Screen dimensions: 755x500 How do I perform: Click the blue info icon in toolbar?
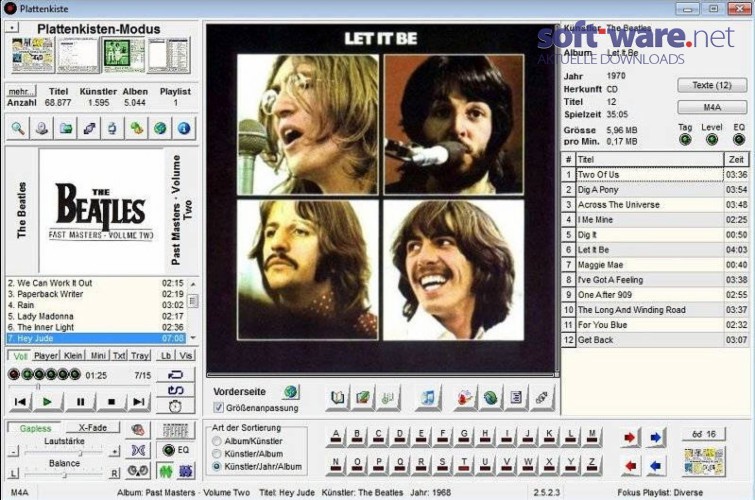(x=184, y=129)
